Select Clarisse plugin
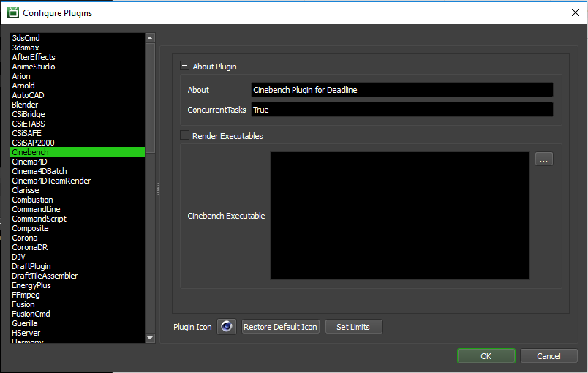The width and height of the screenshot is (588, 373). pos(78,190)
